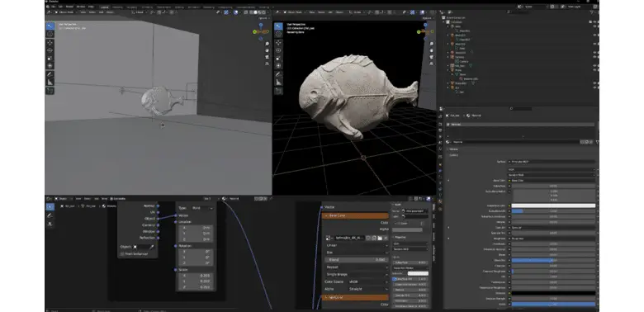
Task: Select the node editor Links Cut tool
Action: tap(50, 224)
